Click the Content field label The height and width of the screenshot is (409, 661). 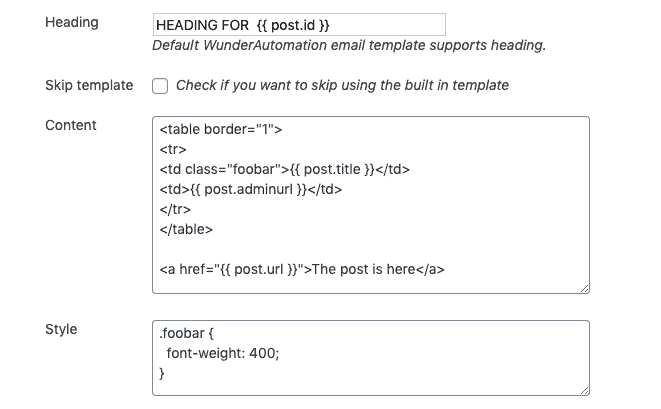(71, 125)
